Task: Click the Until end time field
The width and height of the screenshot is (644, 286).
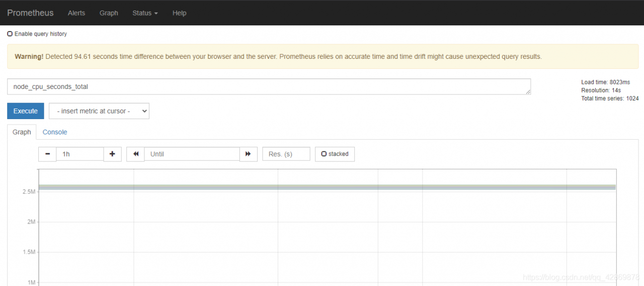Action: click(x=192, y=154)
